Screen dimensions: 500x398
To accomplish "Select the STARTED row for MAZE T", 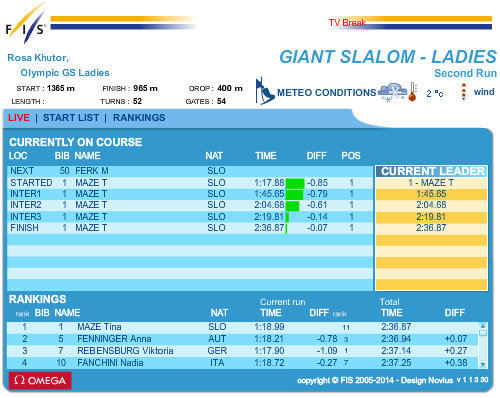I will [x=190, y=183].
